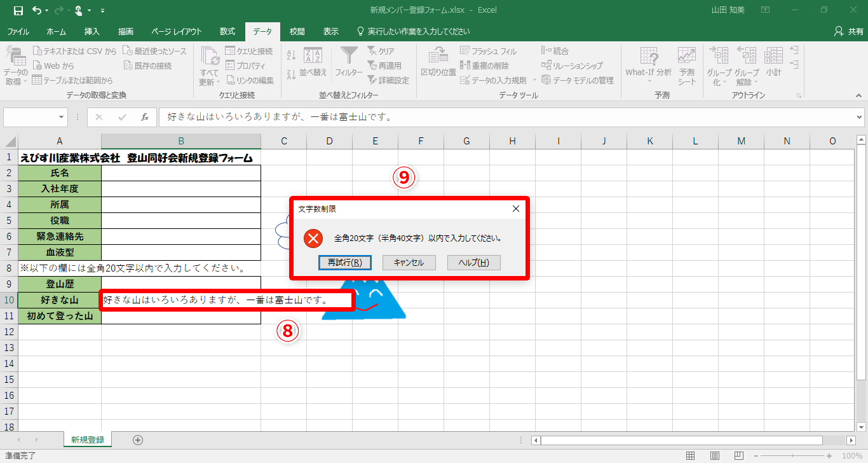Click the Share (共有) button

[x=848, y=31]
